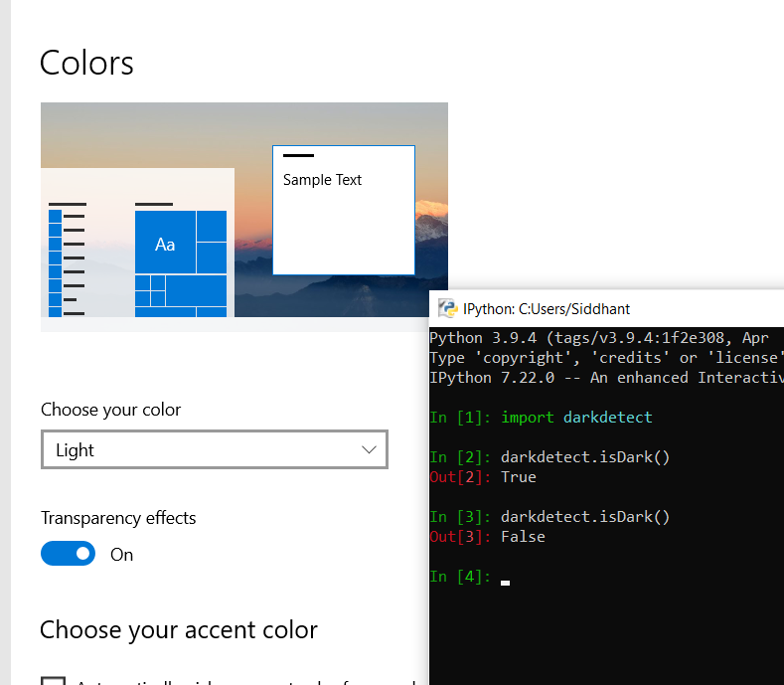The image size is (784, 685).
Task: Click the Colors page heading
Action: 86,63
